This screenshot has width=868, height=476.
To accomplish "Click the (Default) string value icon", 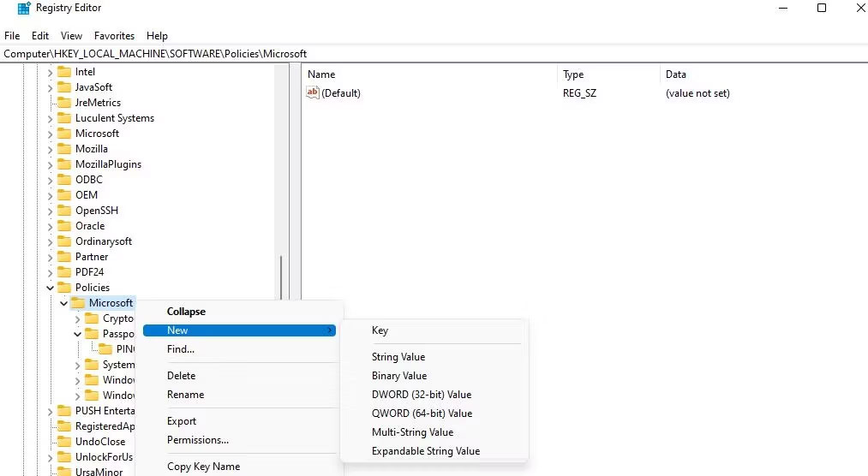I will (313, 93).
